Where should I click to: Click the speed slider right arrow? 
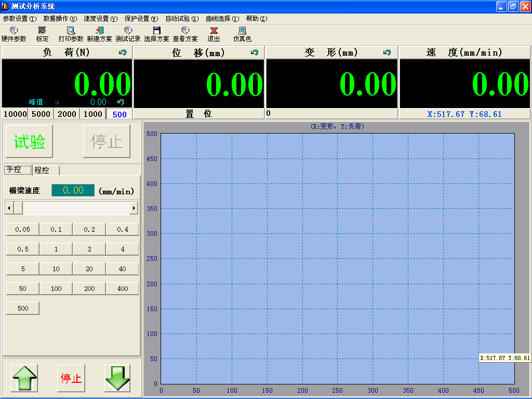134,208
